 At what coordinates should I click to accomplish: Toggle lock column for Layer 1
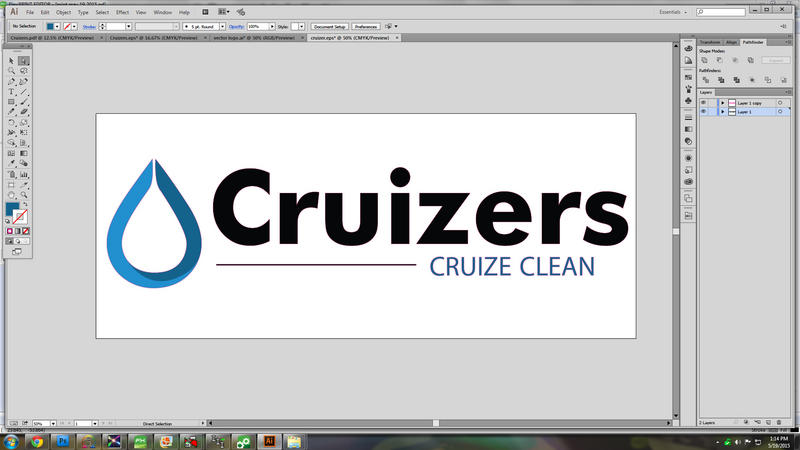(713, 112)
